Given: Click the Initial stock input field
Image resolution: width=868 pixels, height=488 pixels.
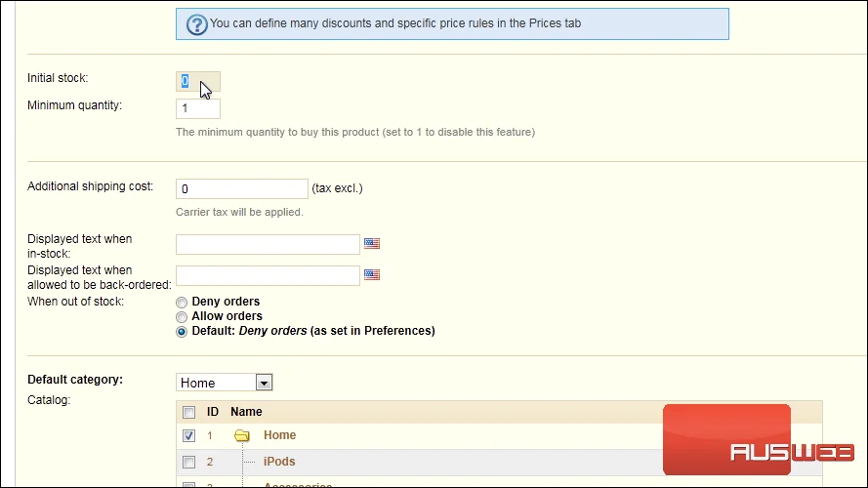Looking at the screenshot, I should pos(198,81).
